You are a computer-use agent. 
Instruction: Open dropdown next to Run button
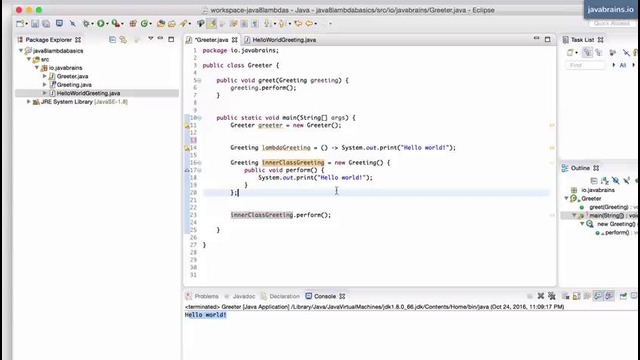click(107, 24)
